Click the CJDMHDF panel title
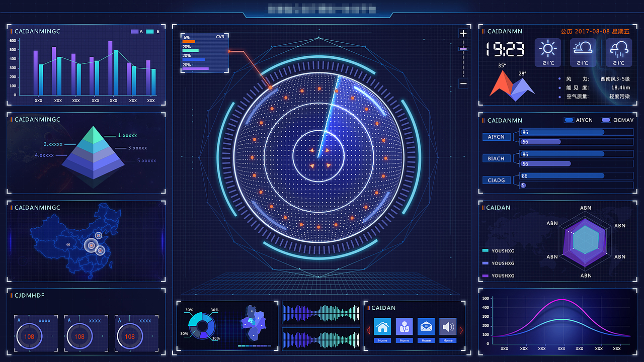The image size is (644, 362). pos(29,295)
